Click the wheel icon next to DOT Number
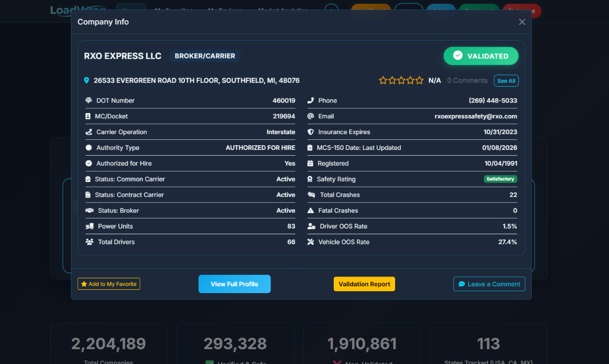 click(x=89, y=100)
